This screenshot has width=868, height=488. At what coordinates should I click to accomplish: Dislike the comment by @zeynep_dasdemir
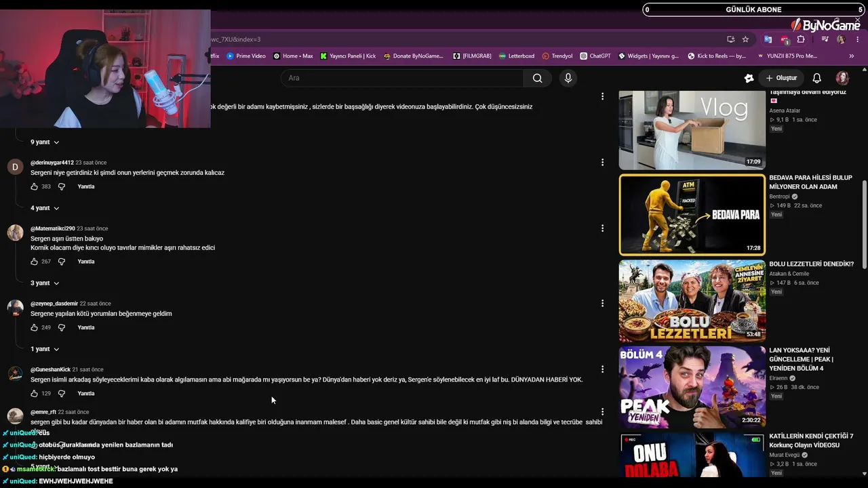click(61, 327)
